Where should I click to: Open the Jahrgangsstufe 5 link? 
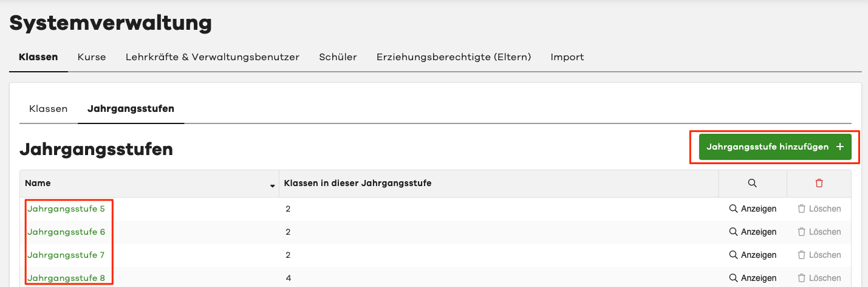pyautogui.click(x=66, y=209)
